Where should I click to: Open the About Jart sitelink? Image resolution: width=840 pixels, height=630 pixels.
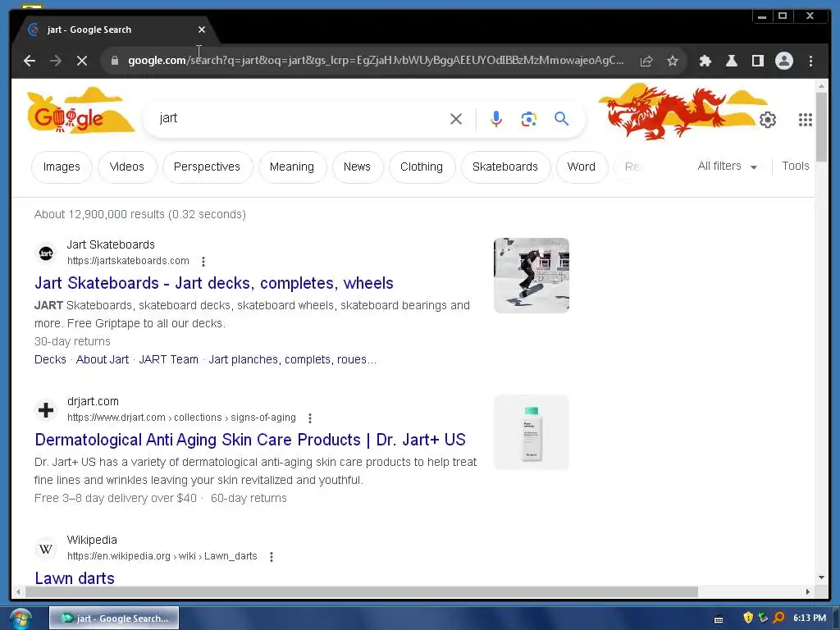(x=103, y=359)
